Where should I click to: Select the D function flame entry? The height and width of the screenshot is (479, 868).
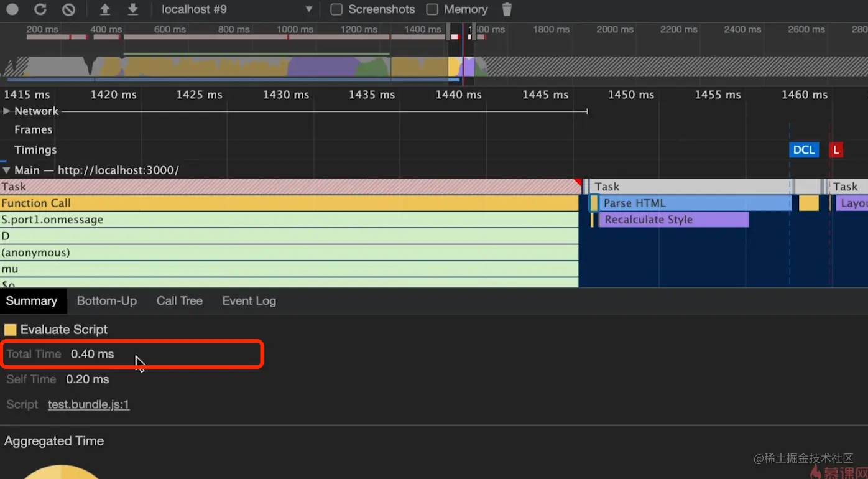point(289,236)
